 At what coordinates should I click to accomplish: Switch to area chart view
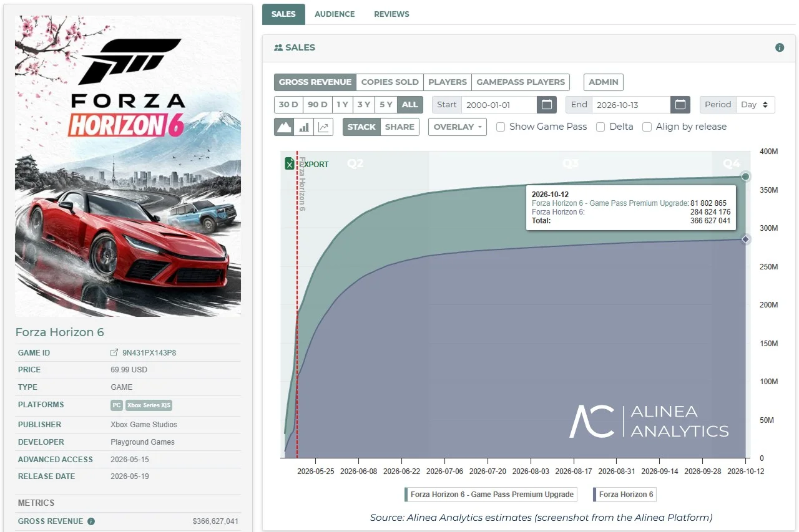click(284, 127)
